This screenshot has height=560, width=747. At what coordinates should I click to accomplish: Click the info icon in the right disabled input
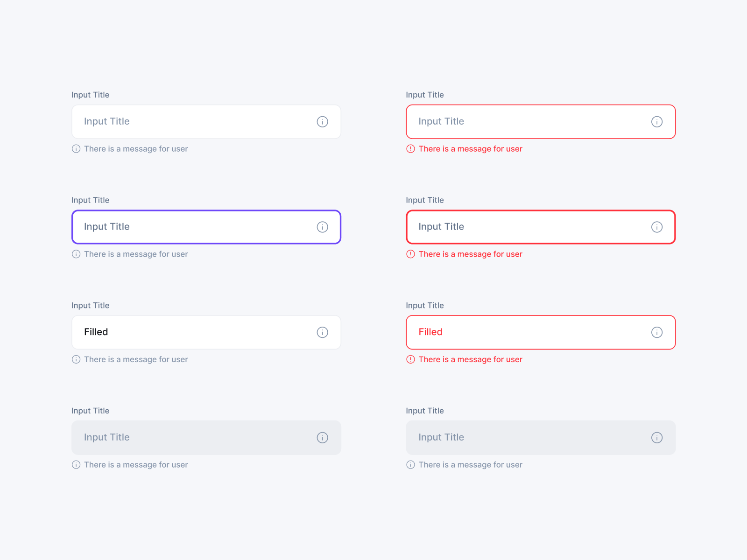point(657,438)
